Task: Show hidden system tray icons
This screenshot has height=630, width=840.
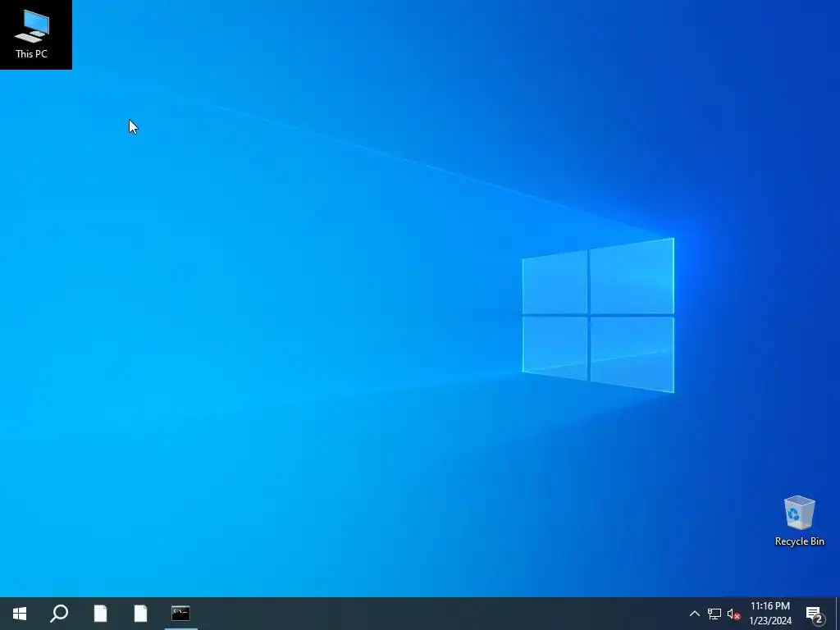Action: pos(694,614)
